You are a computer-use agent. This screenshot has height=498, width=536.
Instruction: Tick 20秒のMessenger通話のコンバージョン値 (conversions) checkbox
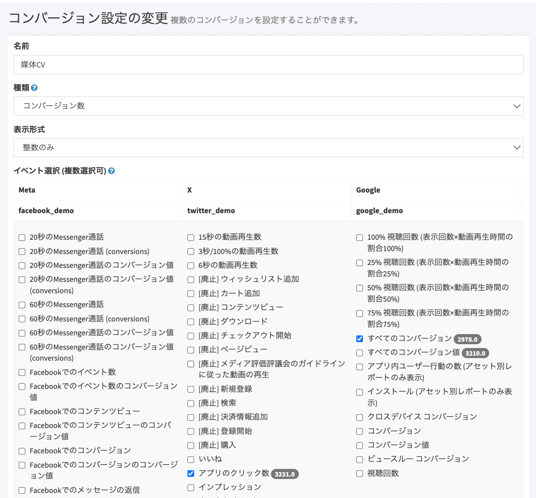coord(22,280)
